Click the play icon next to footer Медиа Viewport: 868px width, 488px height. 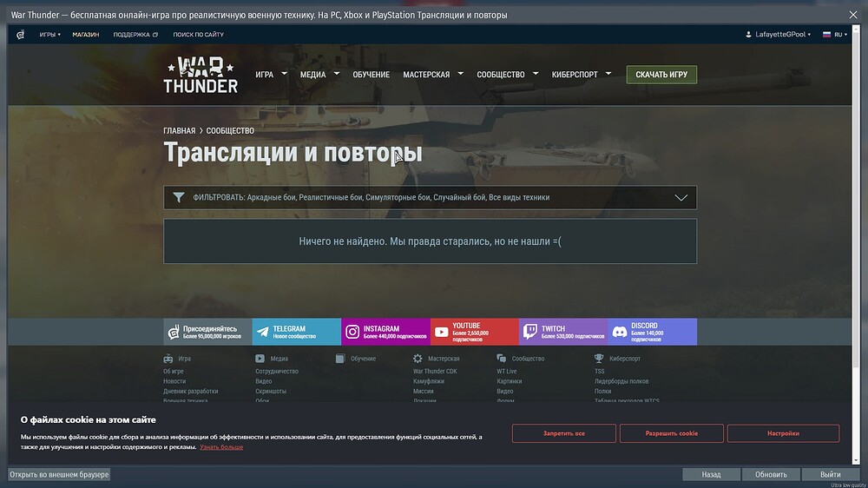click(x=260, y=359)
